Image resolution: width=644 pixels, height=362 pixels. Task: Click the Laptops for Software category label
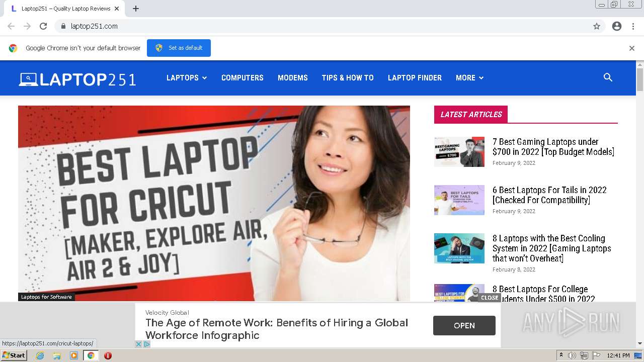[46, 297]
